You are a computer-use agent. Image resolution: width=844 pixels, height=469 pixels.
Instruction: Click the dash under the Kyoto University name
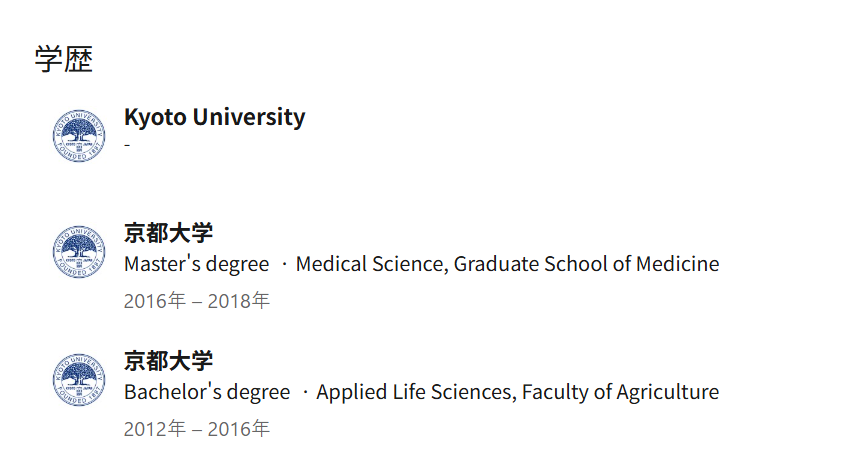(127, 145)
